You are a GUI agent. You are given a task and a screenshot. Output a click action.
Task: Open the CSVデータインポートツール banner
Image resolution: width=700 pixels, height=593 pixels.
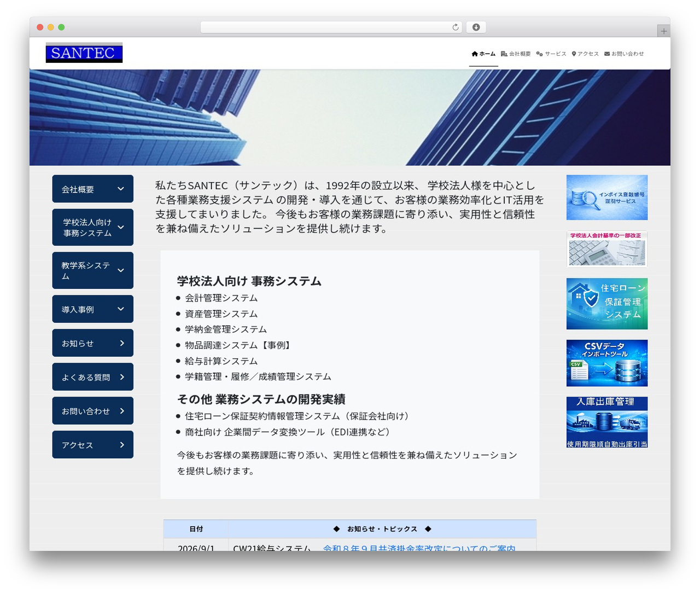607,363
